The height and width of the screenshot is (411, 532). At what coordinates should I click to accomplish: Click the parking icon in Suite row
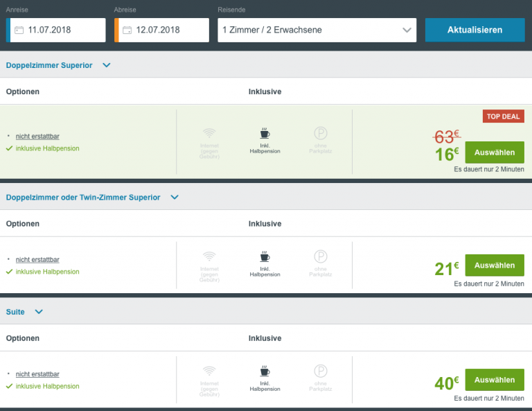[x=320, y=371]
